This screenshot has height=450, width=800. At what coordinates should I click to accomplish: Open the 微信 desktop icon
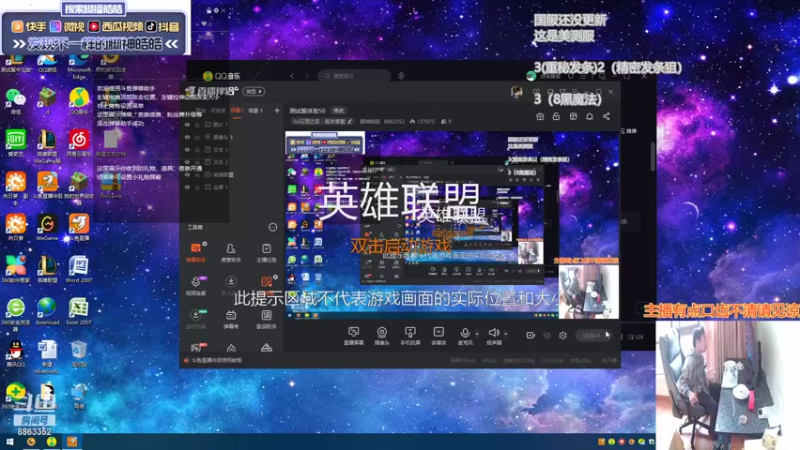click(16, 101)
